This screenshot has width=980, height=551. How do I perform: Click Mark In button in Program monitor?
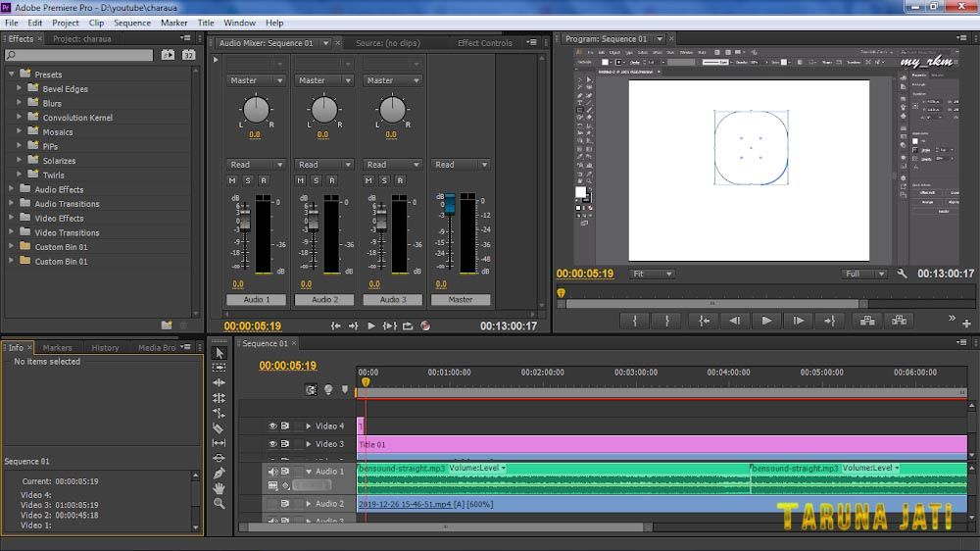(635, 321)
